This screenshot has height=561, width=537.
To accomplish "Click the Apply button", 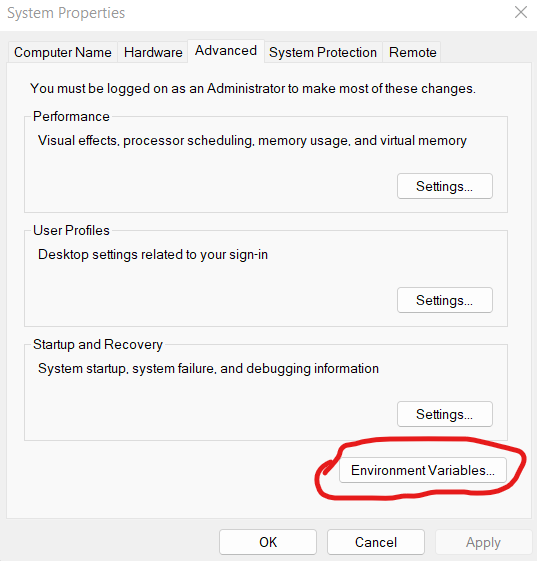I will pyautogui.click(x=483, y=542).
